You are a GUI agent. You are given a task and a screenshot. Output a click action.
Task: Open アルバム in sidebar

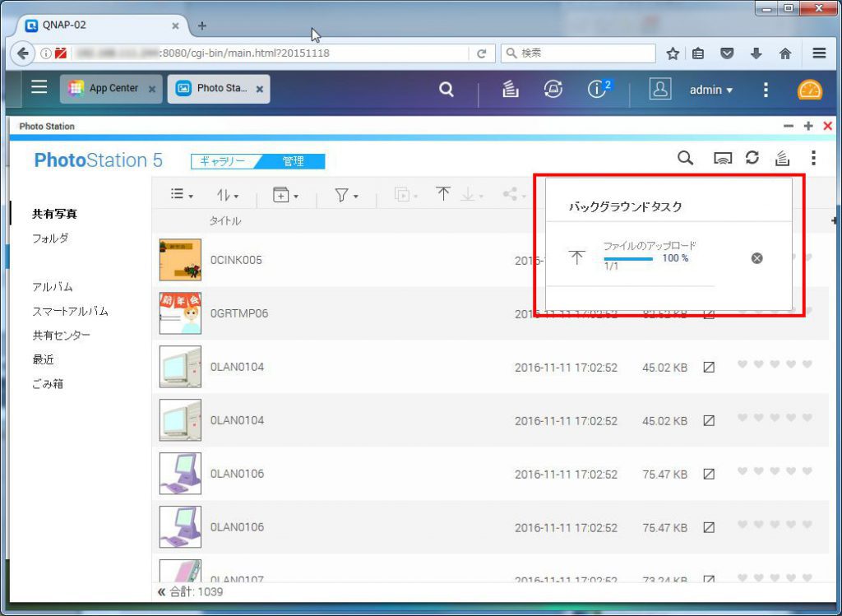[53, 287]
